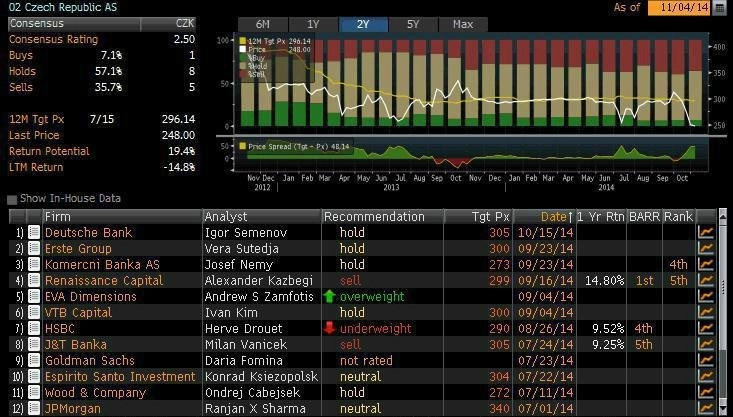Toggle sort on the Date column header
The image size is (733, 417).
[545, 216]
